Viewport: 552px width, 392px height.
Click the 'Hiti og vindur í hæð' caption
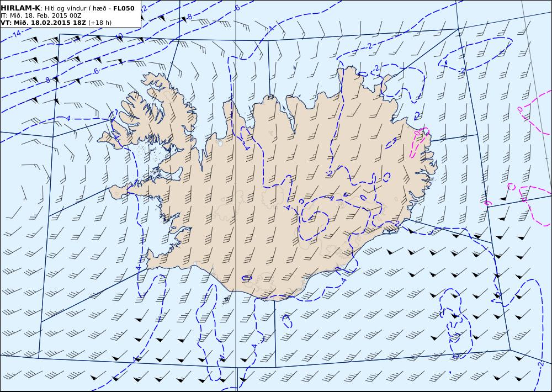75,8
